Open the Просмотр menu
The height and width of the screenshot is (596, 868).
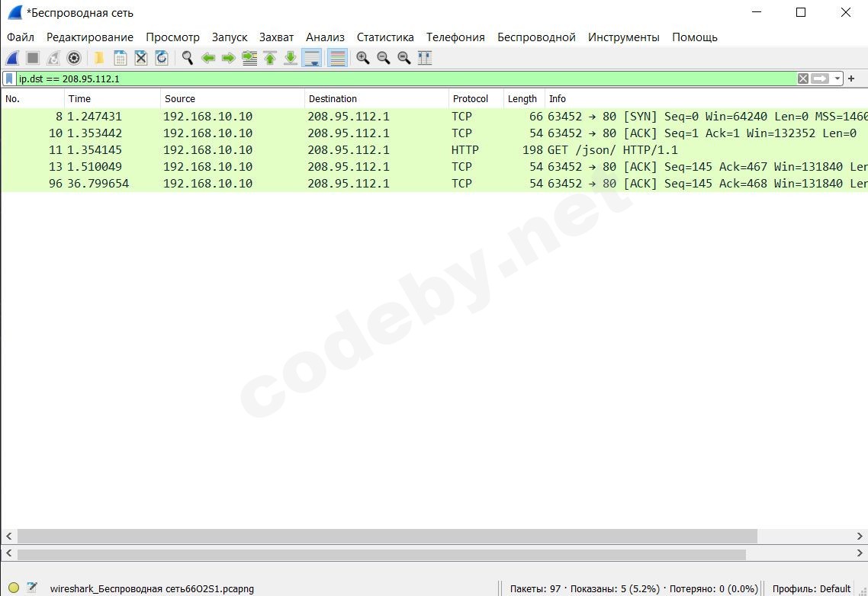172,37
